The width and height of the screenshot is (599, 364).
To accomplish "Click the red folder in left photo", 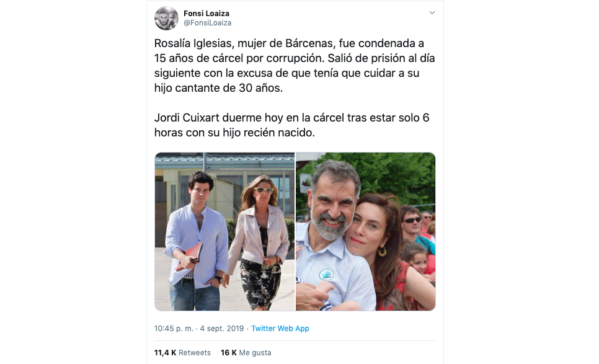I will click(190, 257).
